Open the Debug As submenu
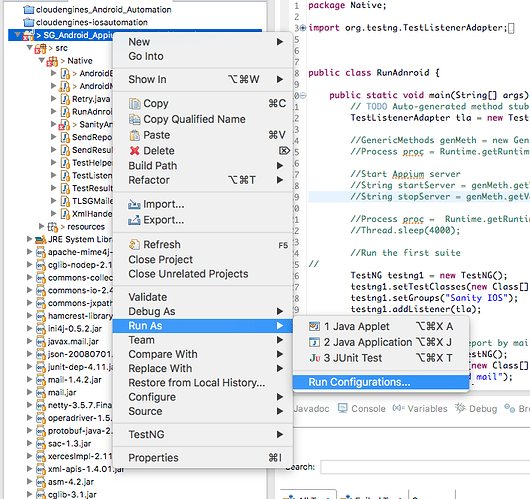The image size is (530, 499). tap(203, 311)
